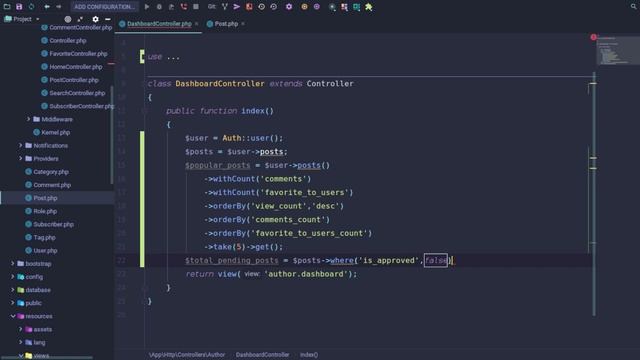
Task: Expand the assets folder
Action: pyautogui.click(x=20, y=329)
